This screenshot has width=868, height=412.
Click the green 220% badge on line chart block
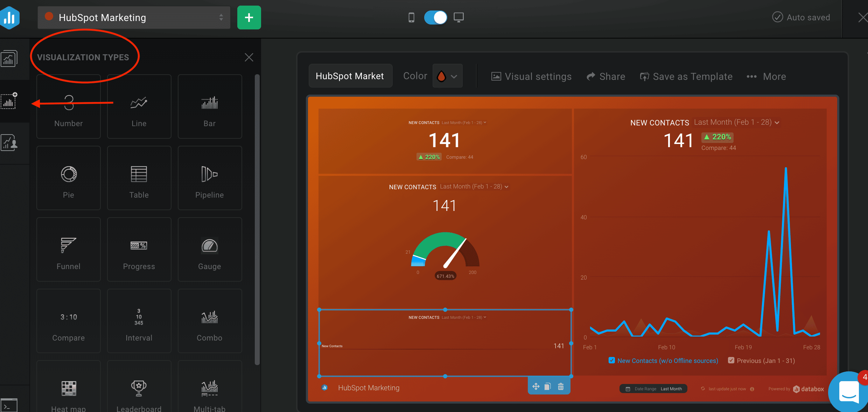click(717, 137)
